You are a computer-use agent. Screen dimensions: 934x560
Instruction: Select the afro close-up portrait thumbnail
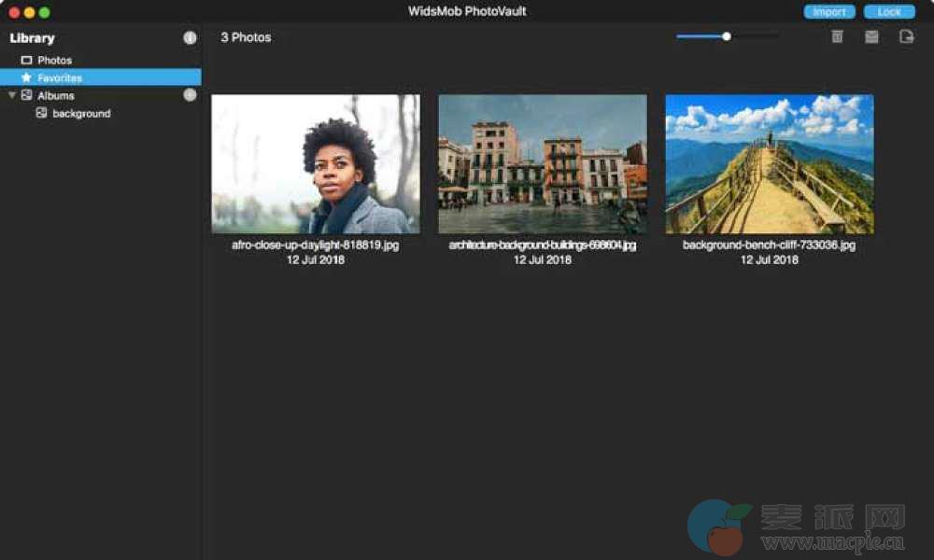316,163
